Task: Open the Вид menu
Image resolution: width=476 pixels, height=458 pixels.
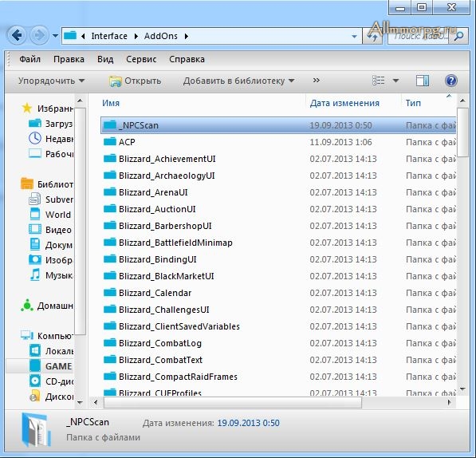Action: 105,59
